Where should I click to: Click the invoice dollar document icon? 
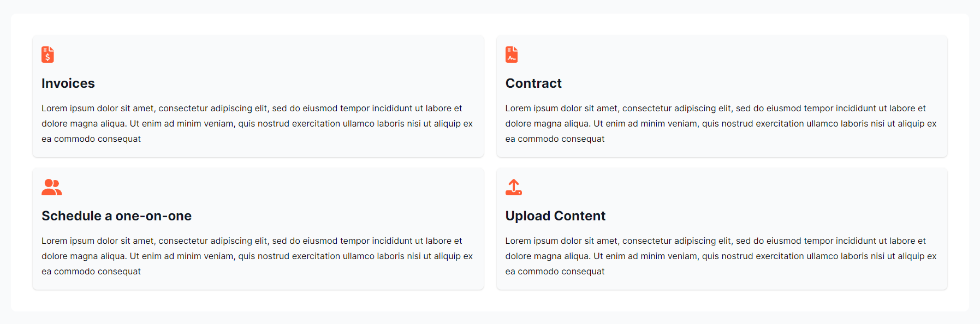pyautogui.click(x=47, y=55)
